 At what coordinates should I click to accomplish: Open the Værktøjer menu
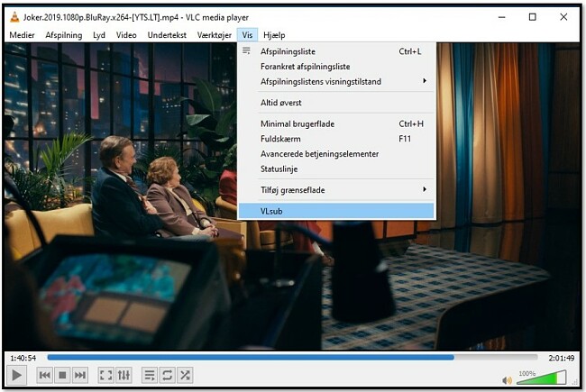215,35
